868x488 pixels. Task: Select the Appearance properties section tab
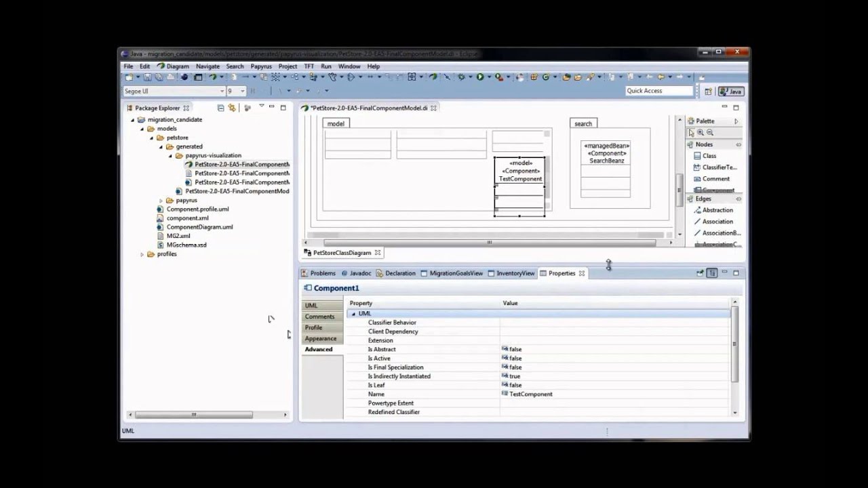click(321, 338)
